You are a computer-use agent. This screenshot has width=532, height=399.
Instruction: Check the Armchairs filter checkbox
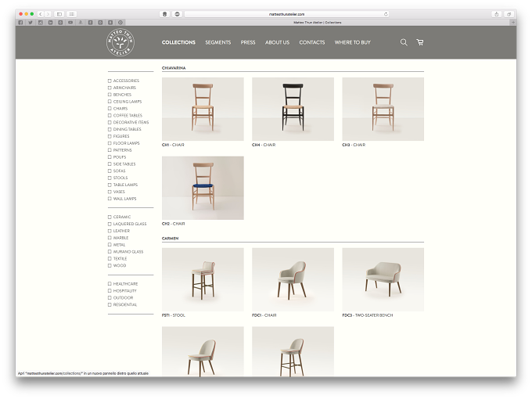pos(110,88)
